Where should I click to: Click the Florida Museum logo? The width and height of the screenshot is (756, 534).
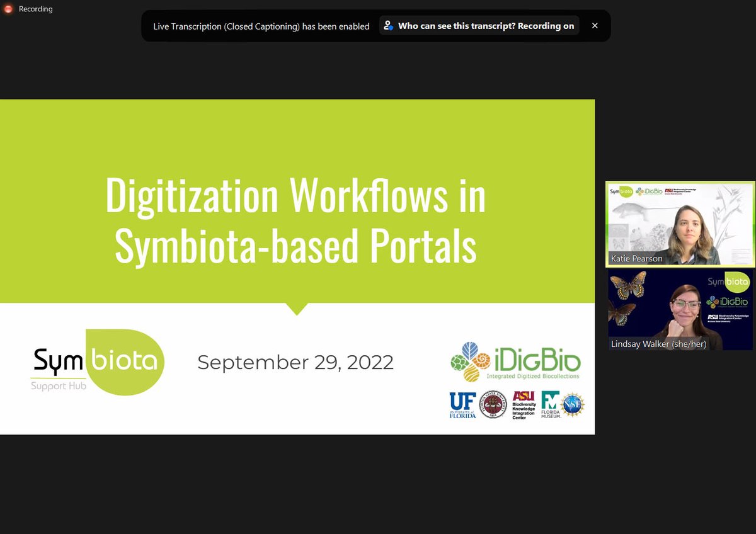point(551,405)
